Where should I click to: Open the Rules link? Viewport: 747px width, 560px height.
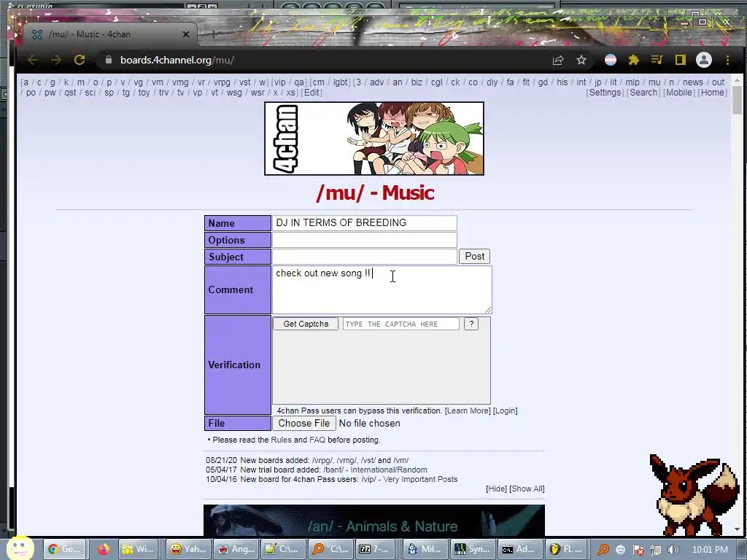pyautogui.click(x=281, y=440)
